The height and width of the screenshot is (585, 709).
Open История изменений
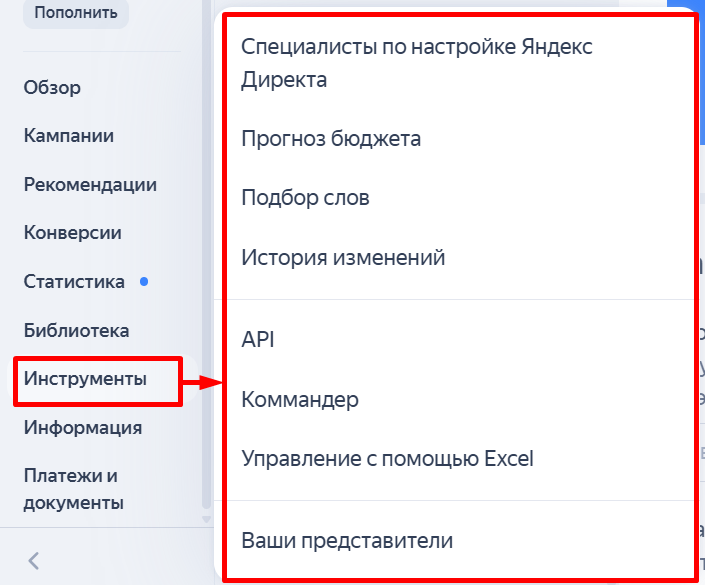343,258
